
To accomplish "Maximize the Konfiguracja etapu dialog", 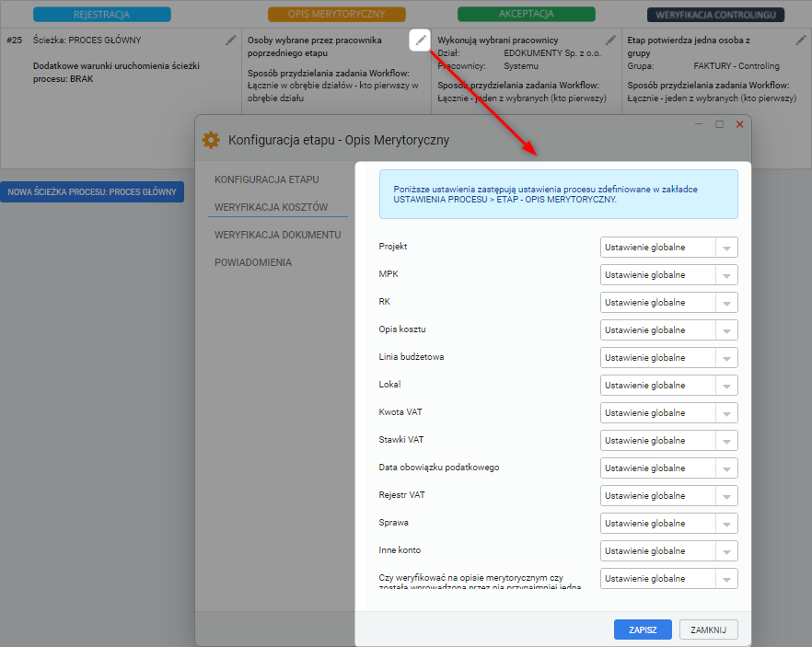I will click(x=719, y=124).
